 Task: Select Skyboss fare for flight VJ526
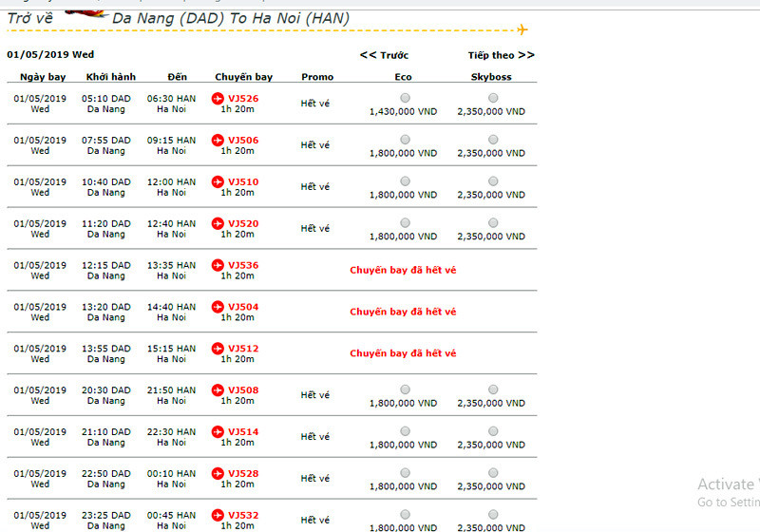pos(493,98)
